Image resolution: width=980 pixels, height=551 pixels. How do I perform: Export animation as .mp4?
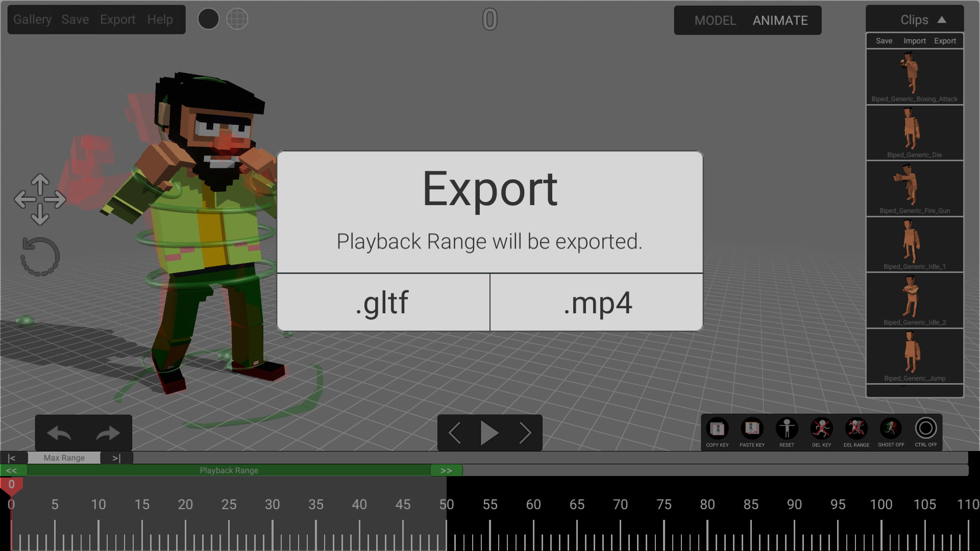point(597,303)
